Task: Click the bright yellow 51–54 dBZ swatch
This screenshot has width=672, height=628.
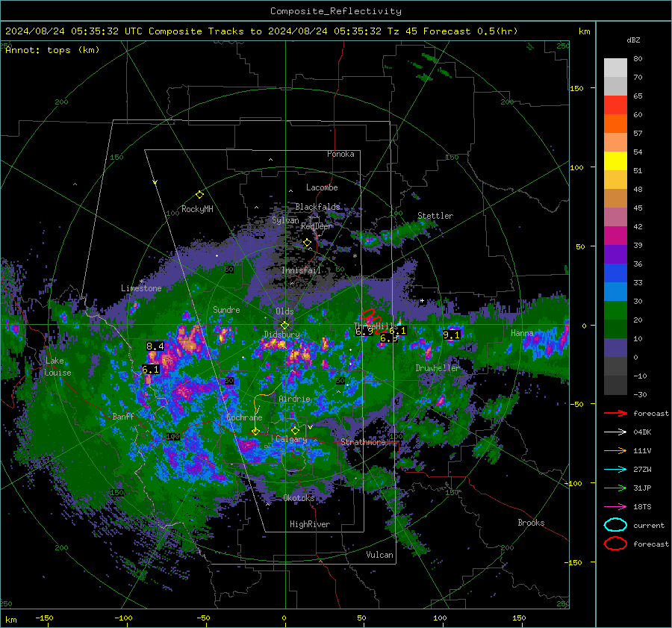Action: tap(615, 161)
